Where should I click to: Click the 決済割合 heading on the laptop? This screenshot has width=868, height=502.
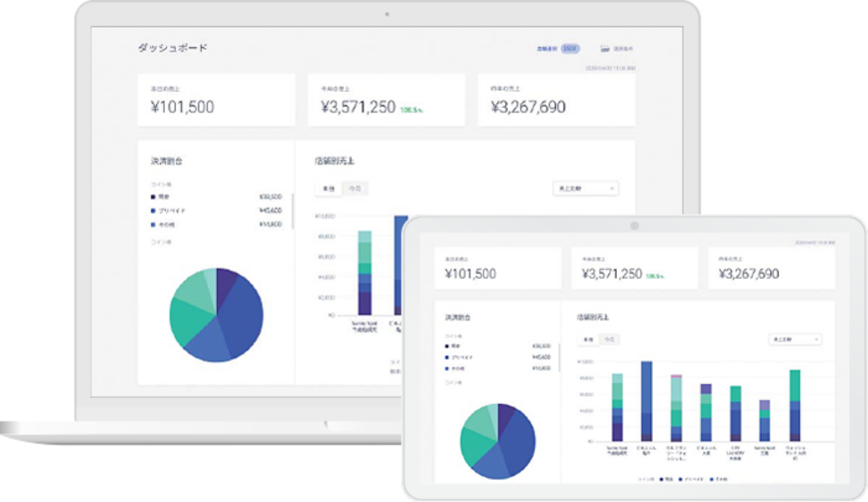(x=167, y=161)
